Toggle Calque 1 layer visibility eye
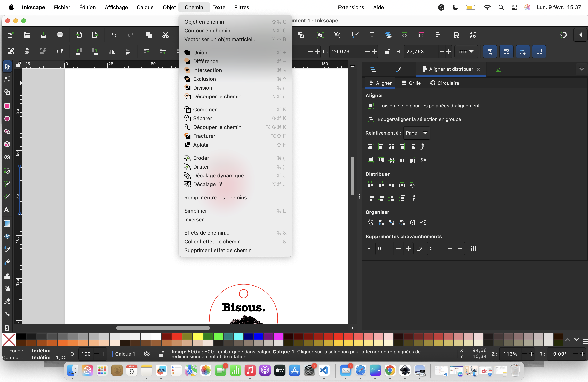 click(x=147, y=354)
